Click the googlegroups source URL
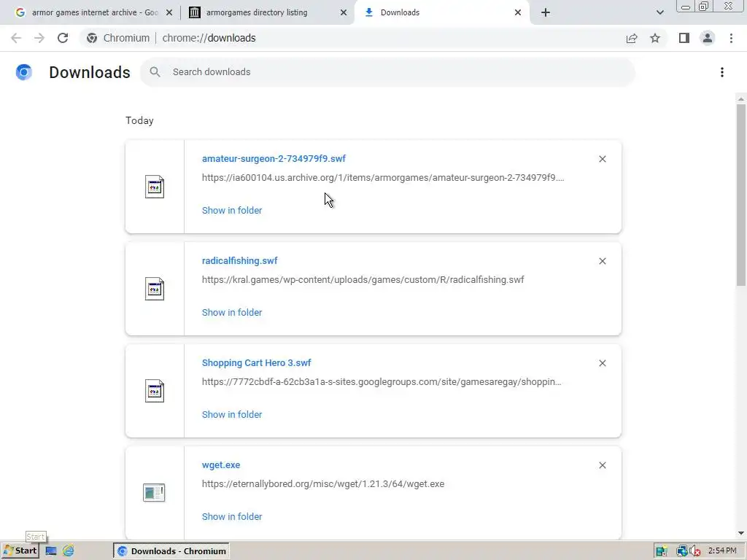Image resolution: width=747 pixels, height=560 pixels. 382,382
